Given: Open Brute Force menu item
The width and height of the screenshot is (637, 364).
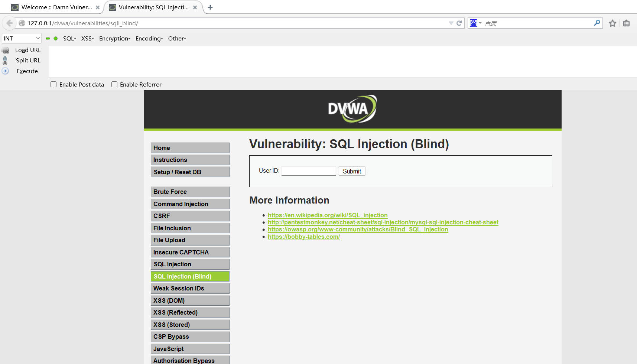Looking at the screenshot, I should tap(190, 192).
